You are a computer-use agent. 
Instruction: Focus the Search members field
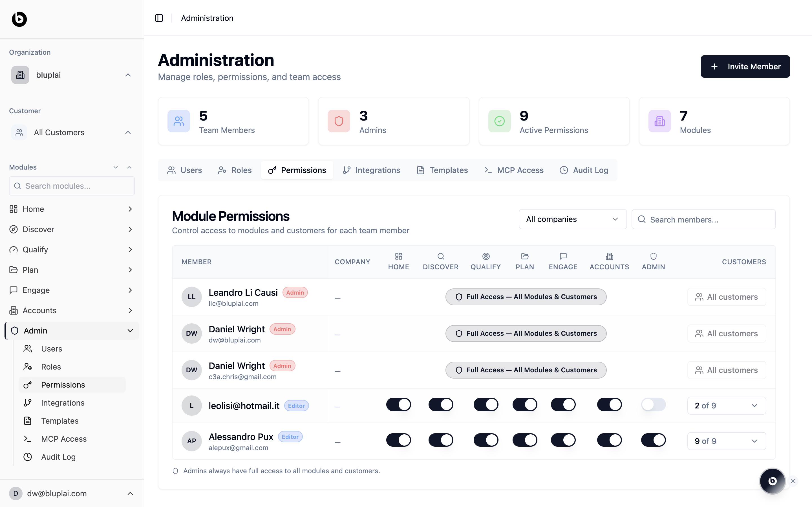click(703, 220)
